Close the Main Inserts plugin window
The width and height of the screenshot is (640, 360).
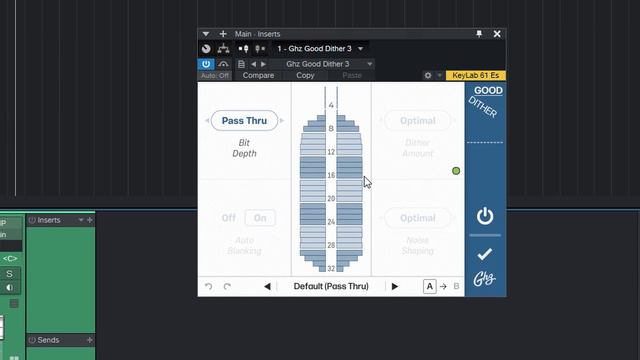click(497, 34)
